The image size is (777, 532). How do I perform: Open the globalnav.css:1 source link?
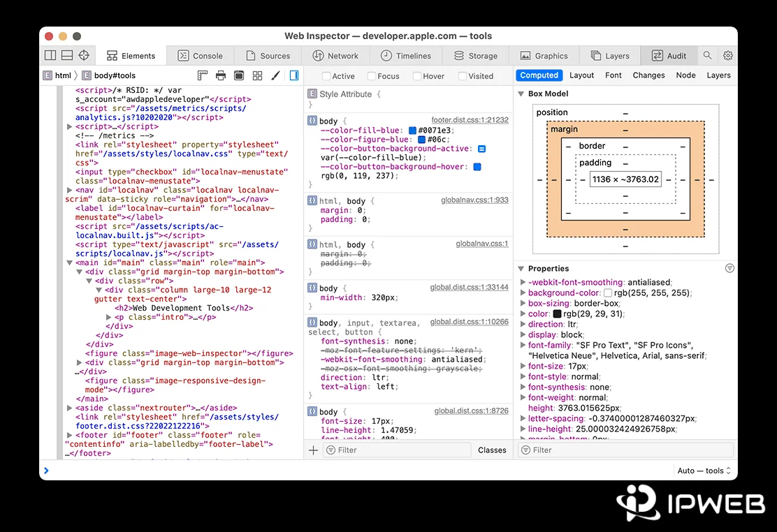point(482,244)
